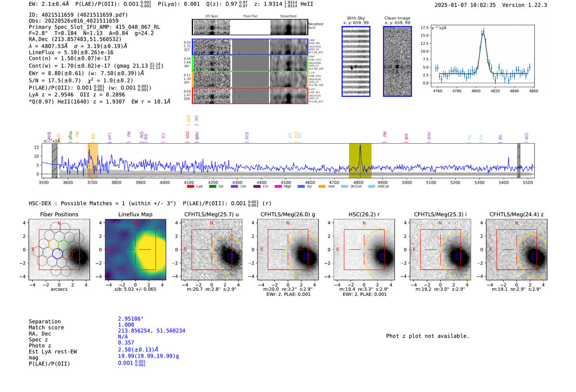Click the Est LyA rest-EW value 2.50(±0.13)Å

pyautogui.click(x=138, y=350)
